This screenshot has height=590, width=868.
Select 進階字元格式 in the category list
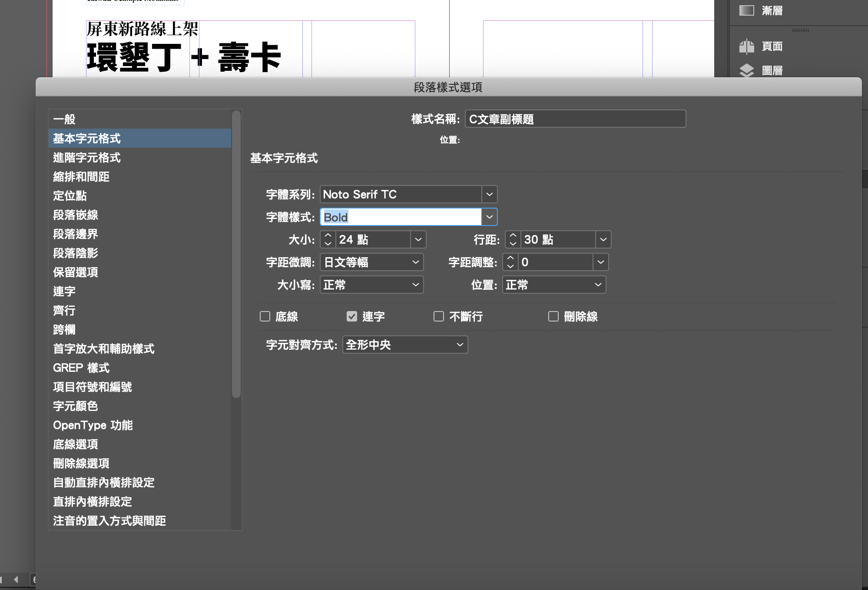coord(87,158)
